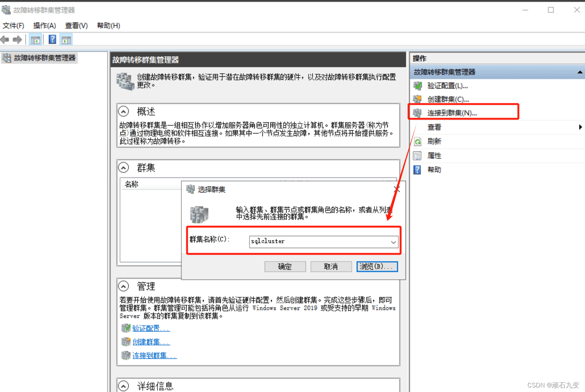This screenshot has height=392, width=585.
Task: Click the 刷新 refresh icon in Actions
Action: pyautogui.click(x=418, y=142)
